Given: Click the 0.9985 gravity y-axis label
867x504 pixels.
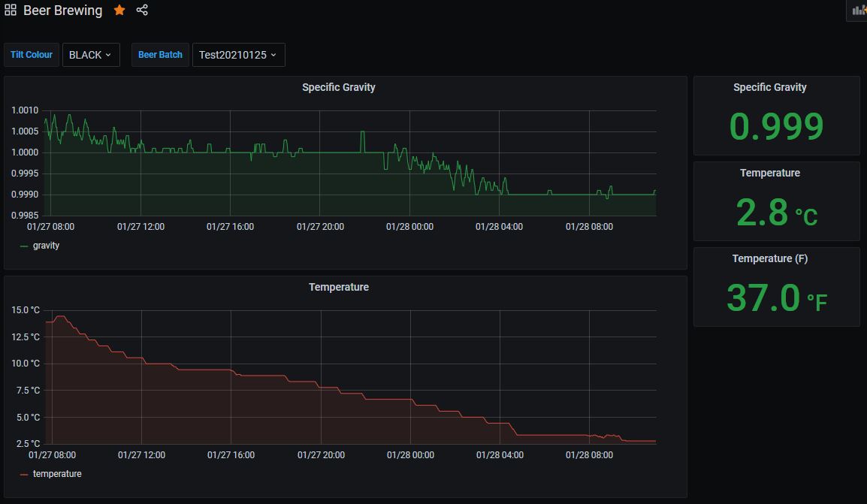Looking at the screenshot, I should click(x=25, y=215).
